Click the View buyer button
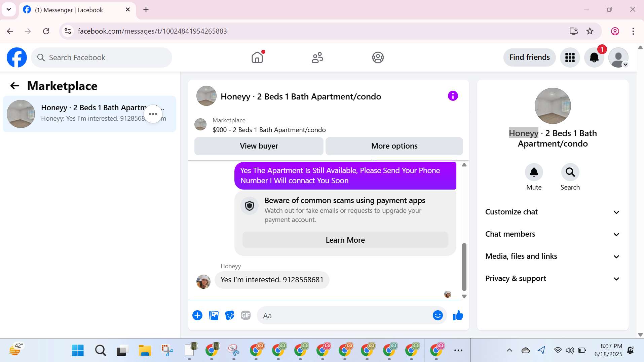The image size is (644, 362). tap(259, 146)
